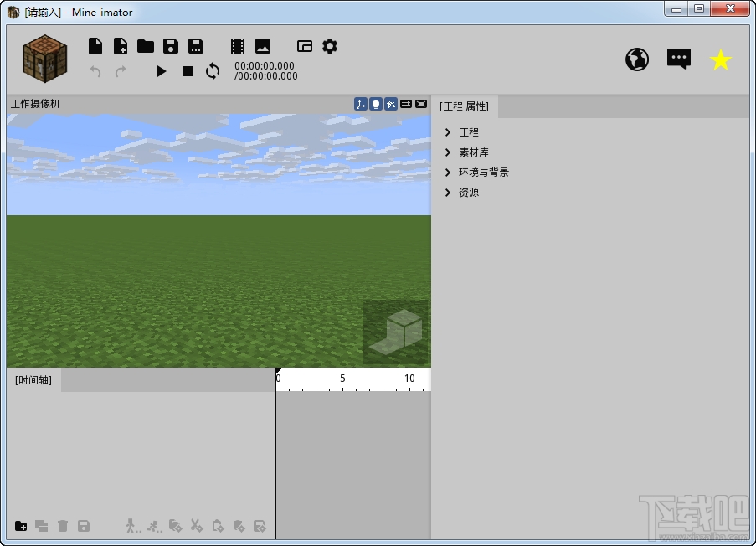Click the import asset file icon
Viewport: 756px width, 546px height.
pyautogui.click(x=121, y=46)
